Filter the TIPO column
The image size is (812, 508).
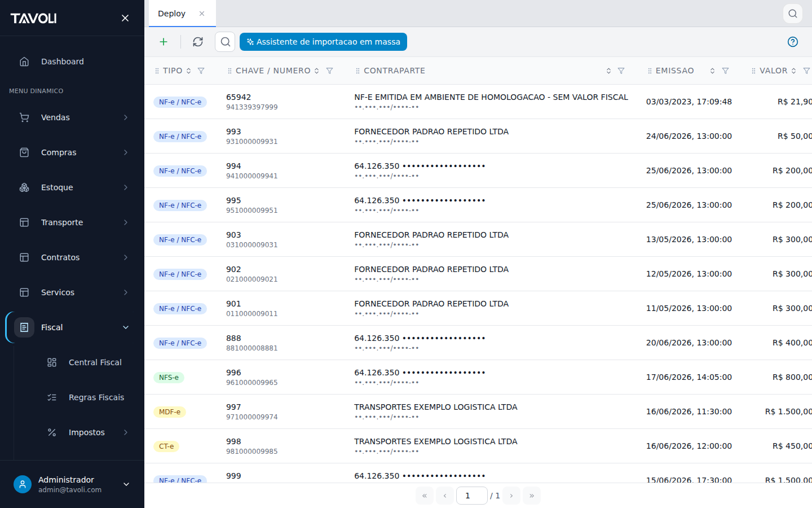click(x=201, y=71)
